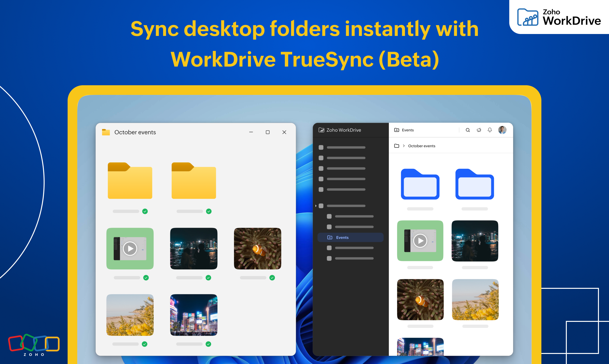Open the announcements megaphone icon
Image resolution: width=609 pixels, height=364 pixels.
479,130
